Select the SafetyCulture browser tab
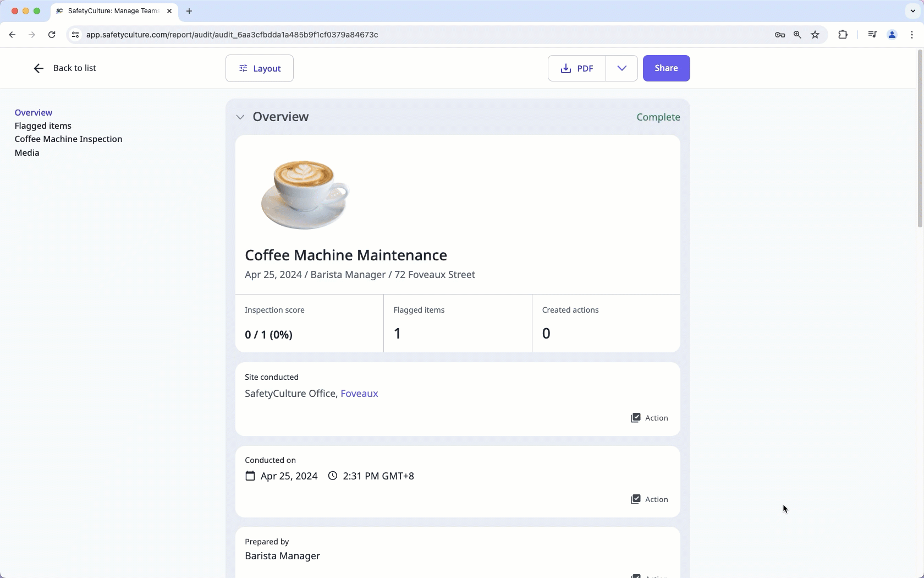This screenshot has width=924, height=578. coord(114,11)
